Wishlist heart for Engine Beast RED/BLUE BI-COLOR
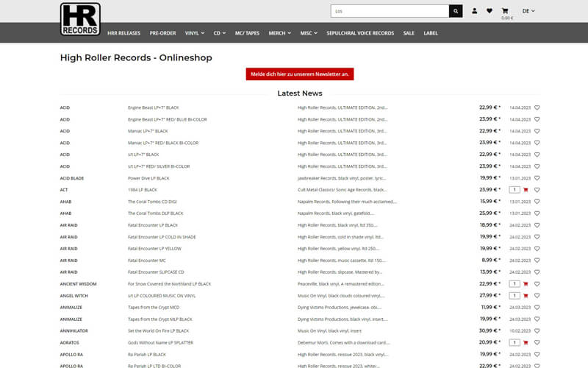The width and height of the screenshot is (588, 368). (x=537, y=119)
